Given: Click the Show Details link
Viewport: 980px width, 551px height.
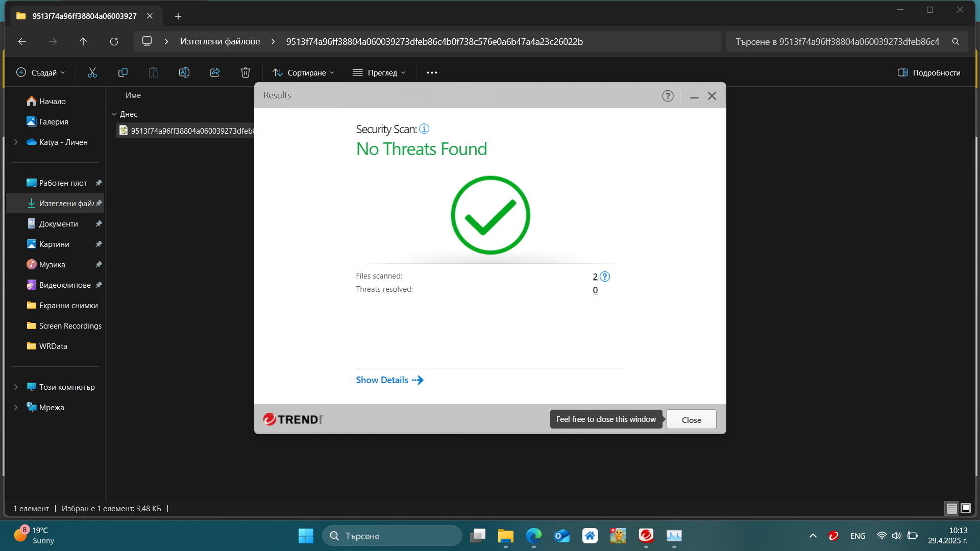Looking at the screenshot, I should click(389, 380).
